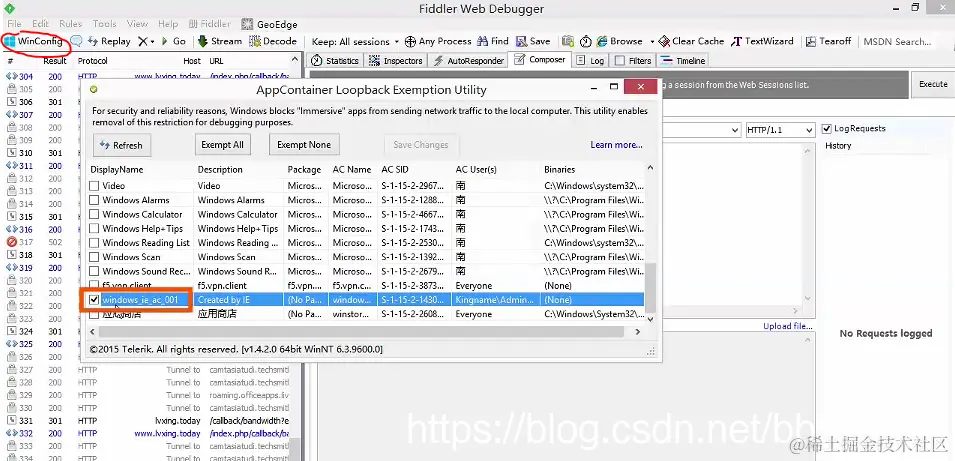The image size is (955, 461).
Task: Click the Refresh button in the utility
Action: coord(122,145)
